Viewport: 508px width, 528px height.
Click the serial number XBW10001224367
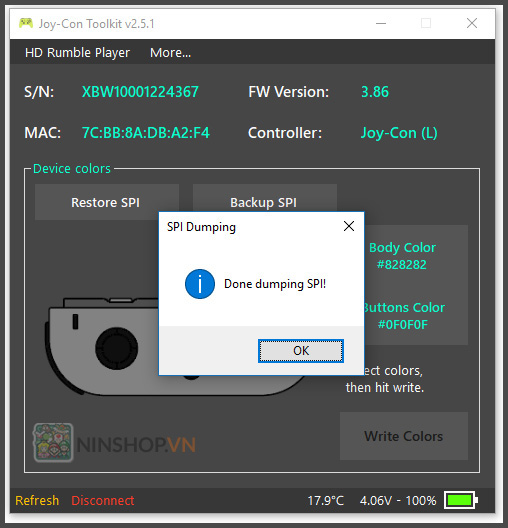coord(140,92)
